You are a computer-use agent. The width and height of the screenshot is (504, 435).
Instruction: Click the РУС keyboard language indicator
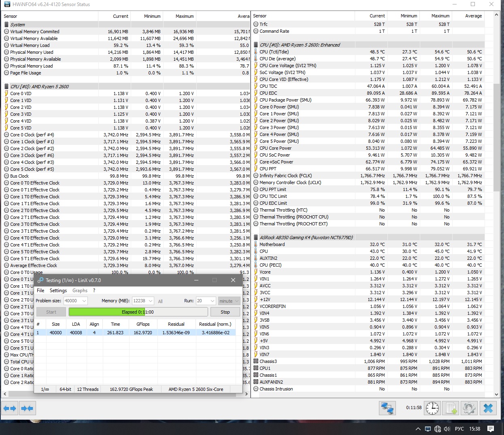tap(459, 429)
